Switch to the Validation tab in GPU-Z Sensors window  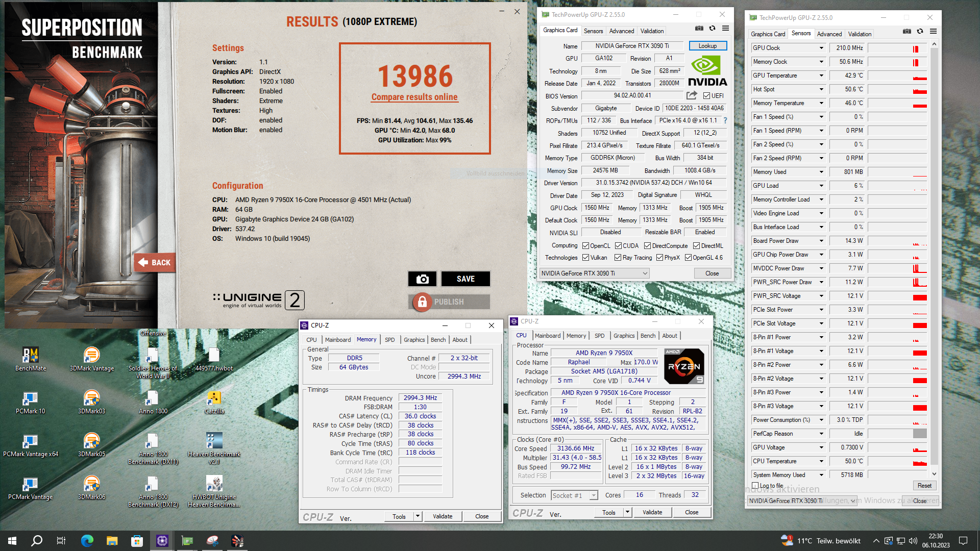[860, 34]
